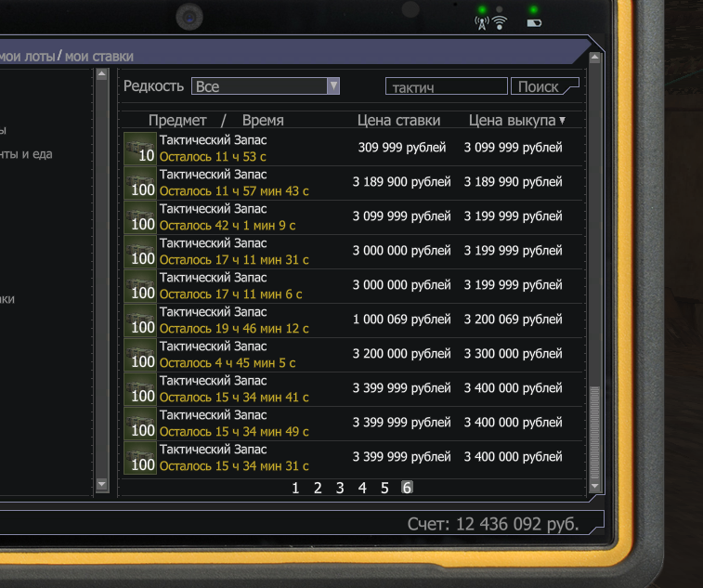Viewport: 703px width, 588px height.
Task: Click the Редкость dropdown arrow
Action: (x=333, y=86)
